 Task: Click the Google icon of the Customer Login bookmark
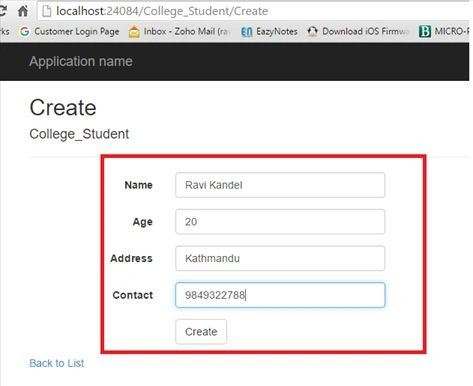click(24, 32)
